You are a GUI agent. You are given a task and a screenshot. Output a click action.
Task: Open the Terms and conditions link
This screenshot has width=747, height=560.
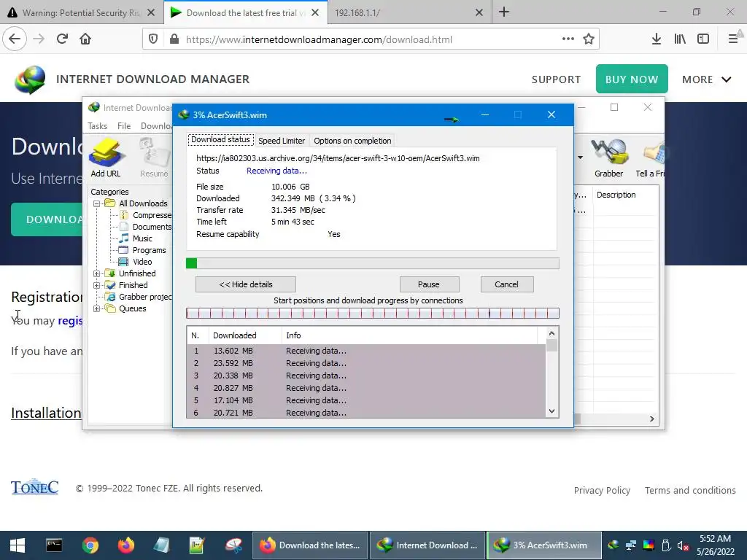coord(690,491)
